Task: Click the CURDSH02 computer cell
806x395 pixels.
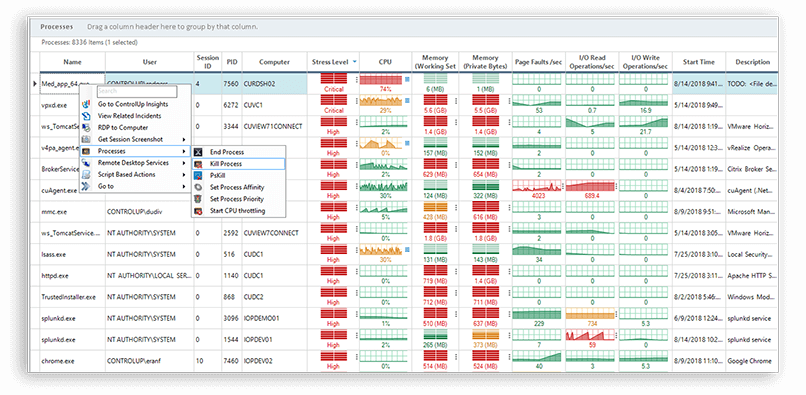Action: pyautogui.click(x=274, y=83)
